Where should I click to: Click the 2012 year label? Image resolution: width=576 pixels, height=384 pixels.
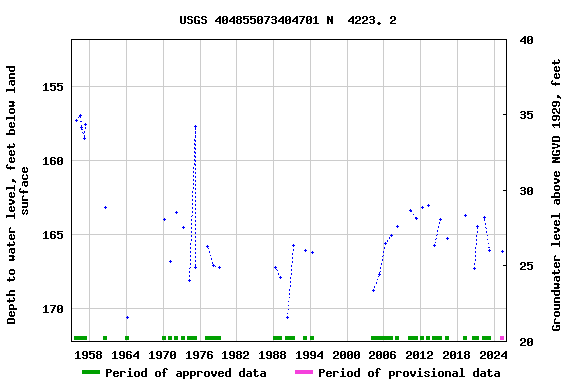[420, 355]
